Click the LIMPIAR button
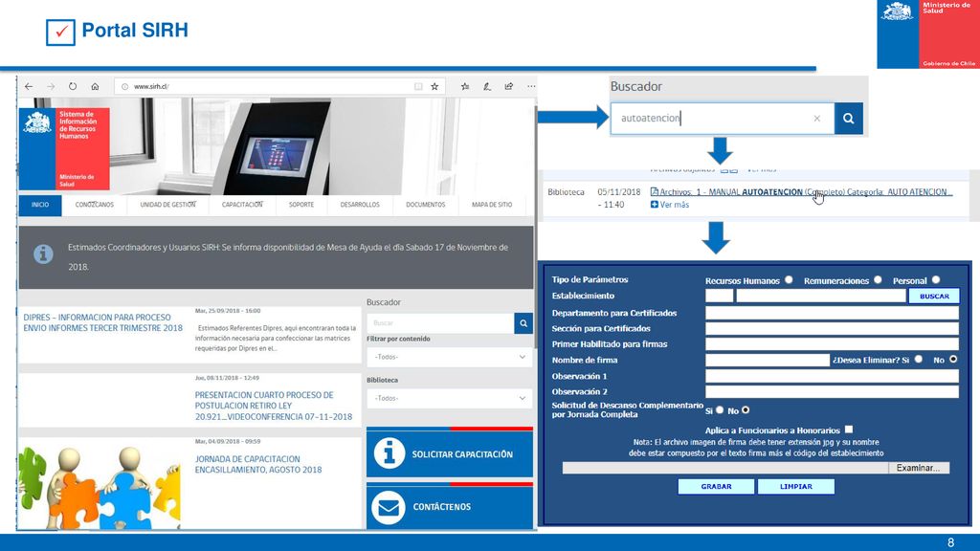Viewport: 980px width, 551px height. pyautogui.click(x=796, y=486)
